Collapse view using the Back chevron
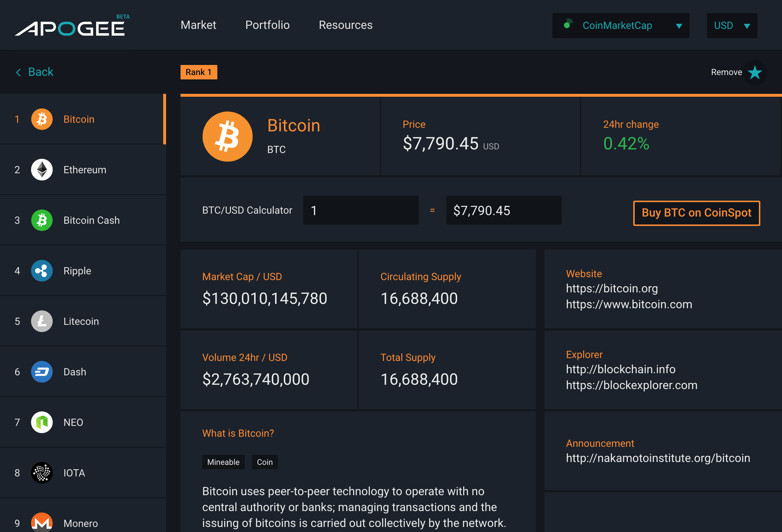Image resolution: width=782 pixels, height=532 pixels. coord(18,72)
